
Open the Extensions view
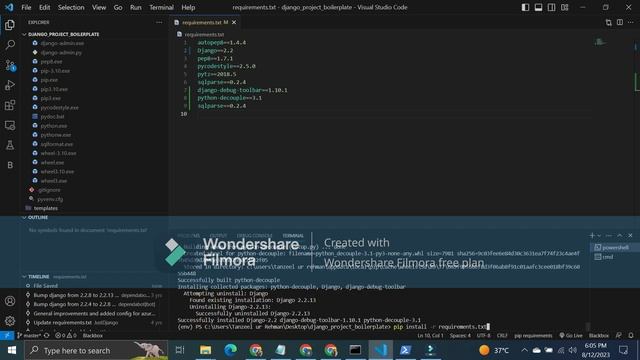(10, 105)
